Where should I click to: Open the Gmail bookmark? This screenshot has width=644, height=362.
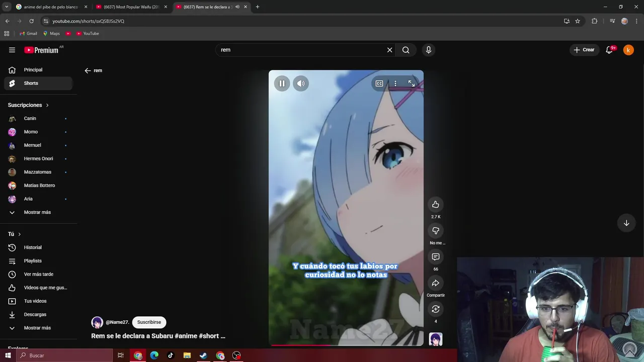tap(28, 34)
